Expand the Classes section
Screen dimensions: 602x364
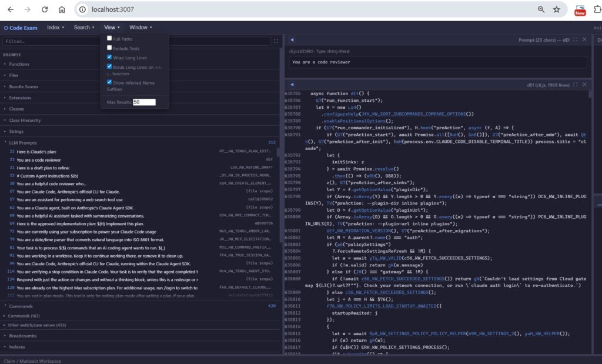pos(16,109)
